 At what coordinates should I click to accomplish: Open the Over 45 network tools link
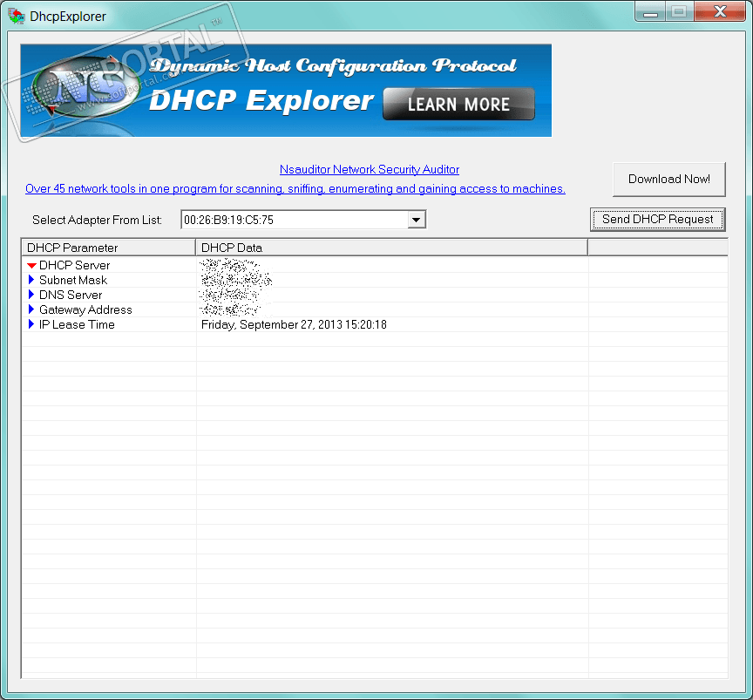click(x=295, y=189)
